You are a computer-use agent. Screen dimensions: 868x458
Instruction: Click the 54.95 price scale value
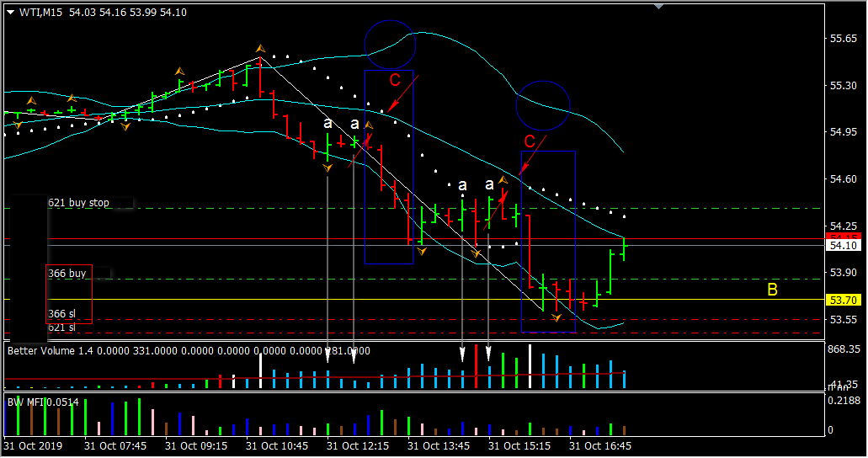click(844, 132)
